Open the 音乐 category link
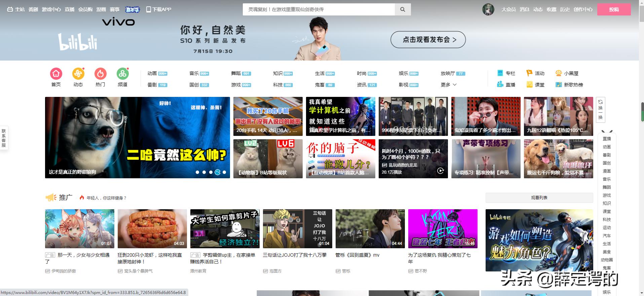The height and width of the screenshot is (296, 644). (194, 73)
